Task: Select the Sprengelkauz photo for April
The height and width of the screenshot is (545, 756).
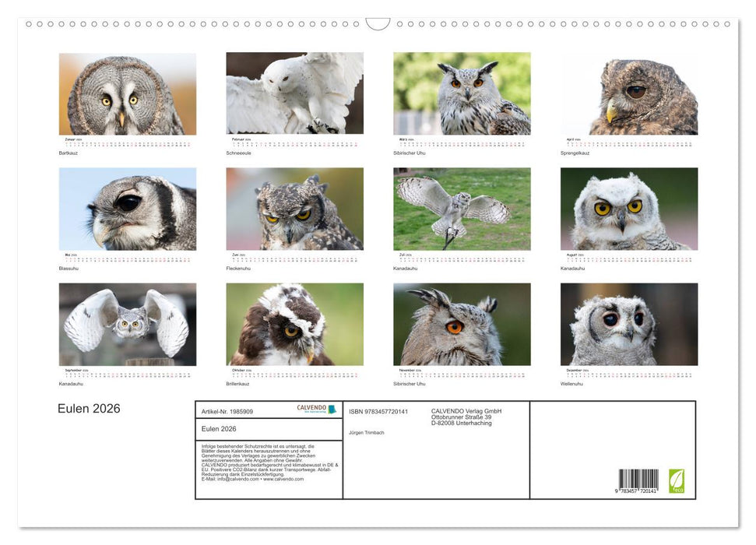Action: tap(629, 94)
